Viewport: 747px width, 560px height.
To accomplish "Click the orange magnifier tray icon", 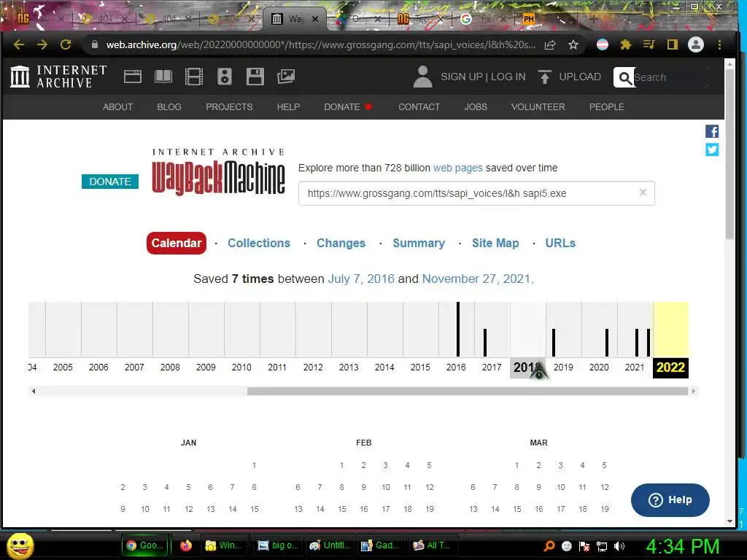I will (549, 546).
